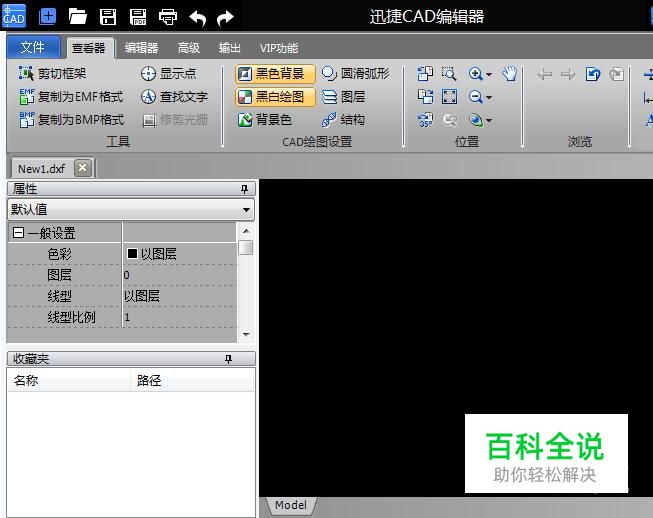The width and height of the screenshot is (653, 518).
Task: Switch to the VIP功能 tab
Action: (x=279, y=48)
